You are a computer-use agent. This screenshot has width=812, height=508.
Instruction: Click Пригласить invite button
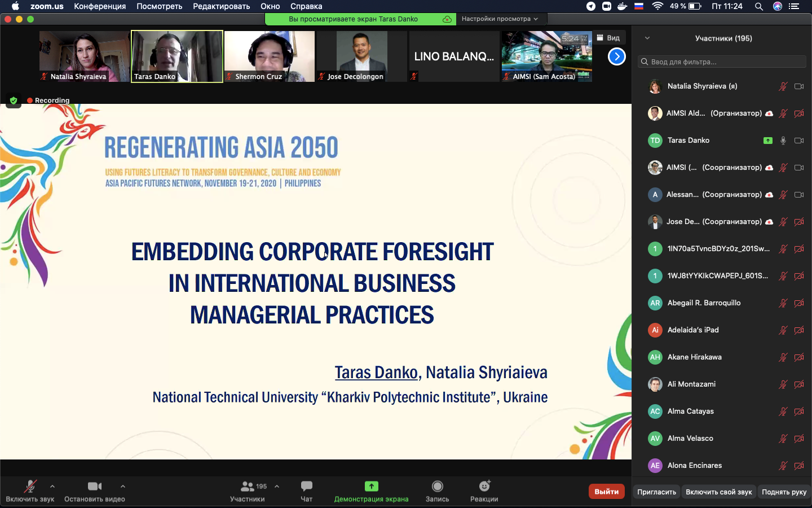[x=656, y=492]
